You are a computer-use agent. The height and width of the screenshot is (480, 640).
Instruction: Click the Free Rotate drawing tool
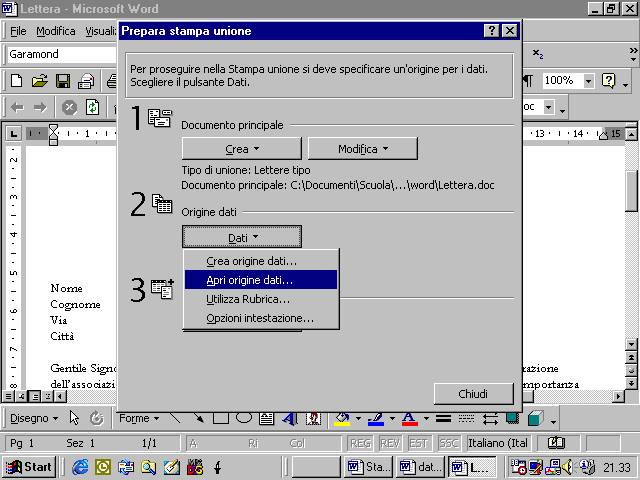(96, 418)
